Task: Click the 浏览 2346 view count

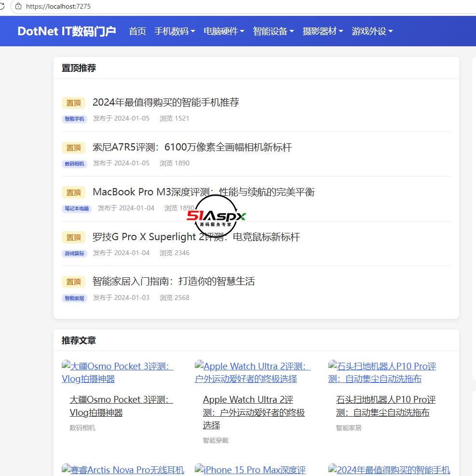Action: [175, 253]
